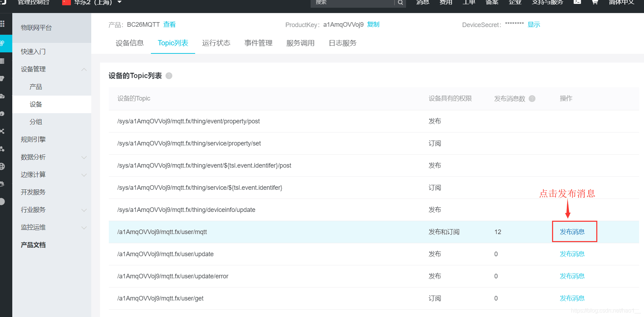Click 管理控制台 in the top bar
The width and height of the screenshot is (644, 317).
(33, 2)
